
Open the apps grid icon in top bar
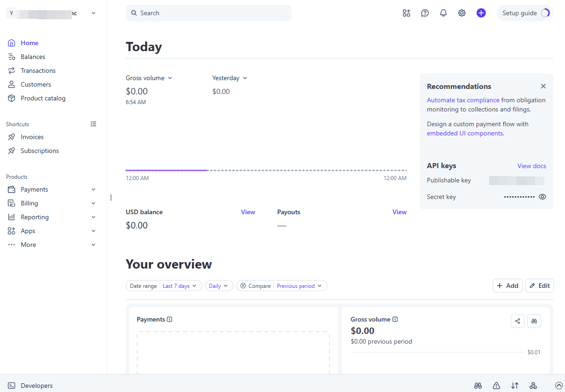(x=406, y=13)
